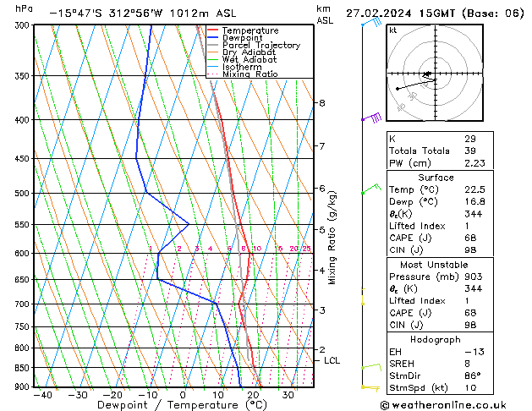The width and height of the screenshot is (532, 411).
Task: Click the blue wind barb at 300 hPa
Action: click(x=370, y=22)
